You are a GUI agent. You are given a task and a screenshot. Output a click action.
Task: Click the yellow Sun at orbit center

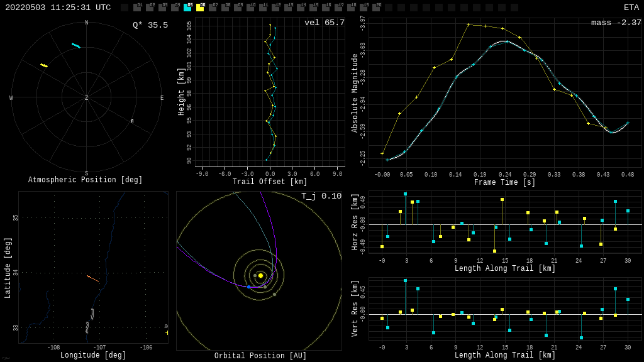click(260, 275)
